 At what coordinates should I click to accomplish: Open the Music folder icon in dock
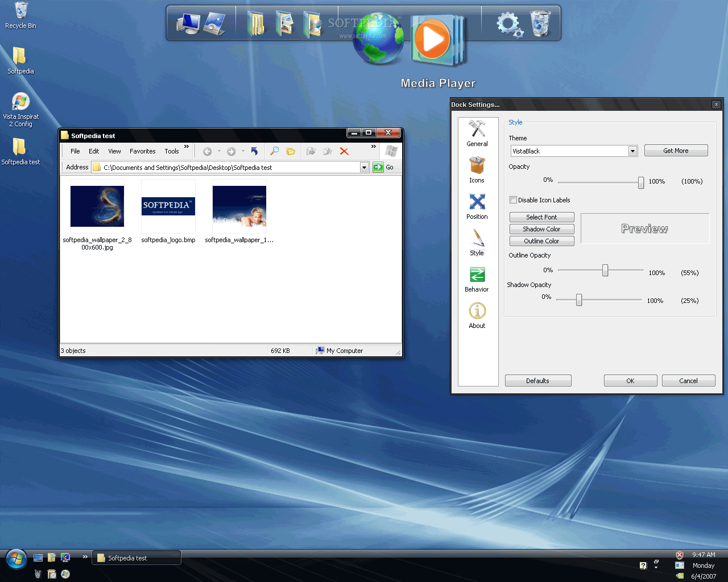click(312, 24)
